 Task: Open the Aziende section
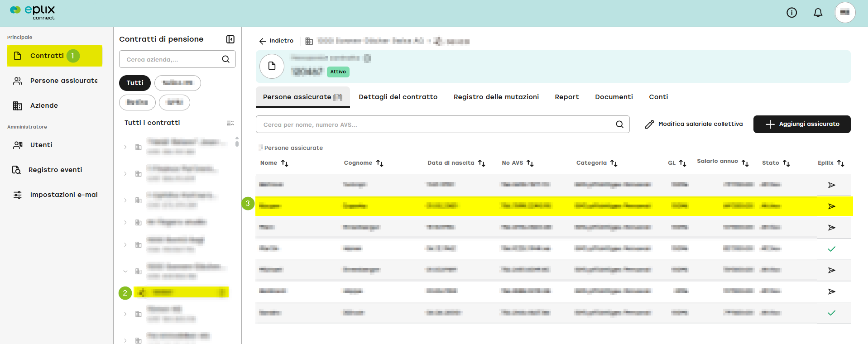pos(55,105)
